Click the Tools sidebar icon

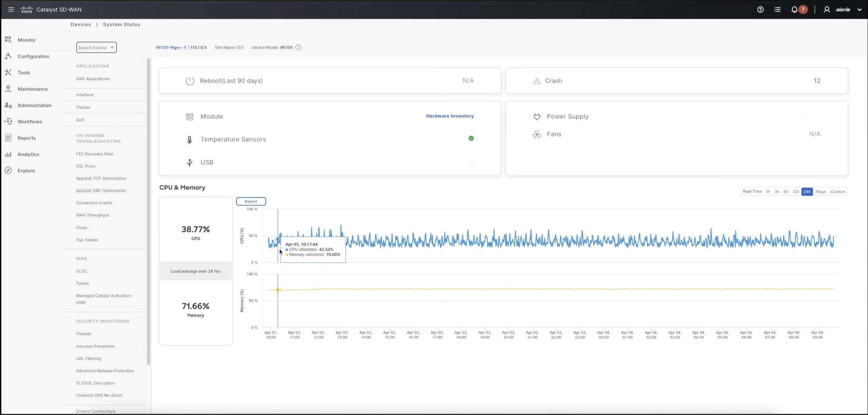[8, 73]
